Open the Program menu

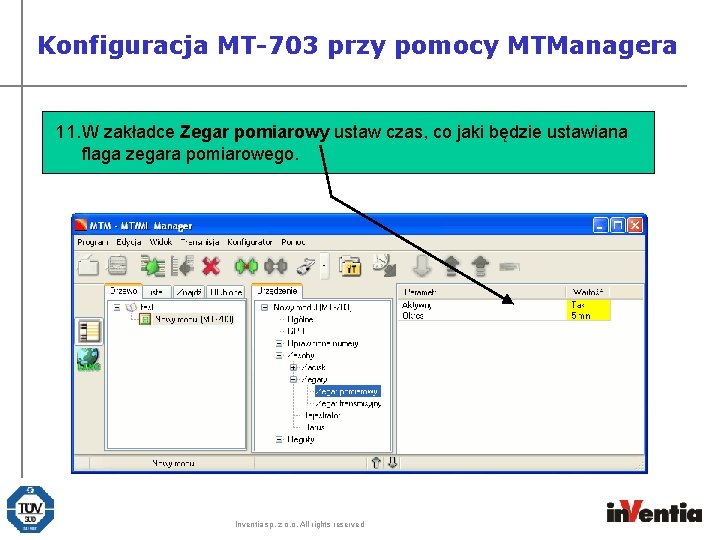pos(92,242)
